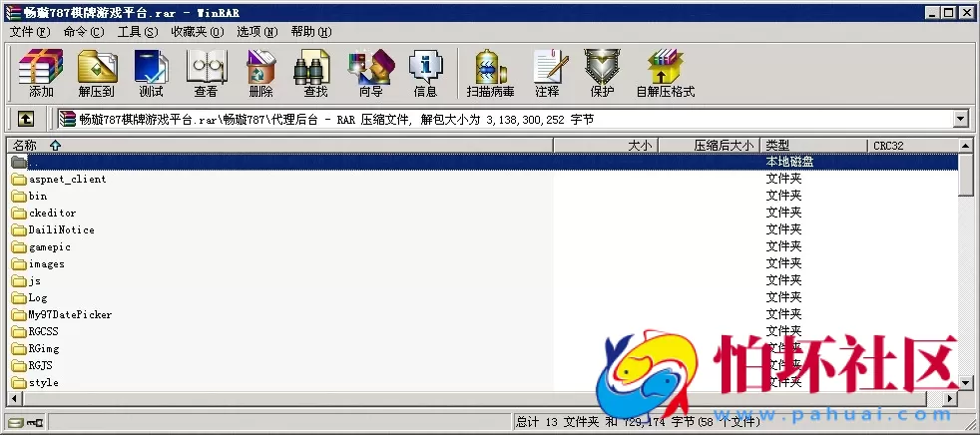Click the WinRAR title bar books icon
Image resolution: width=980 pixels, height=435 pixels.
[13, 12]
